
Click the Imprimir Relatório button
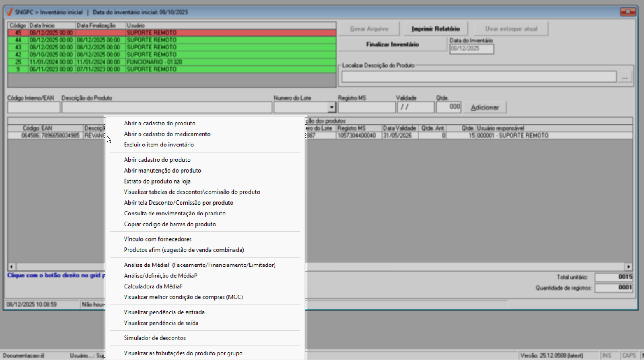[435, 29]
